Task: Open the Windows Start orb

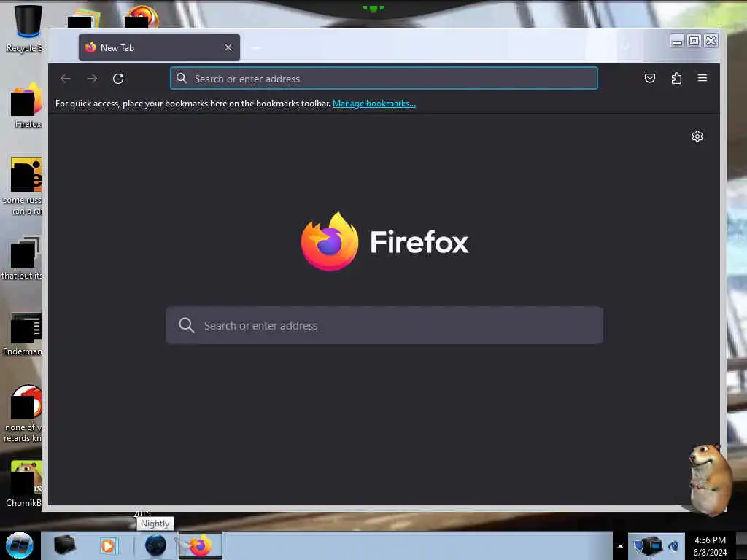Action: click(20, 545)
